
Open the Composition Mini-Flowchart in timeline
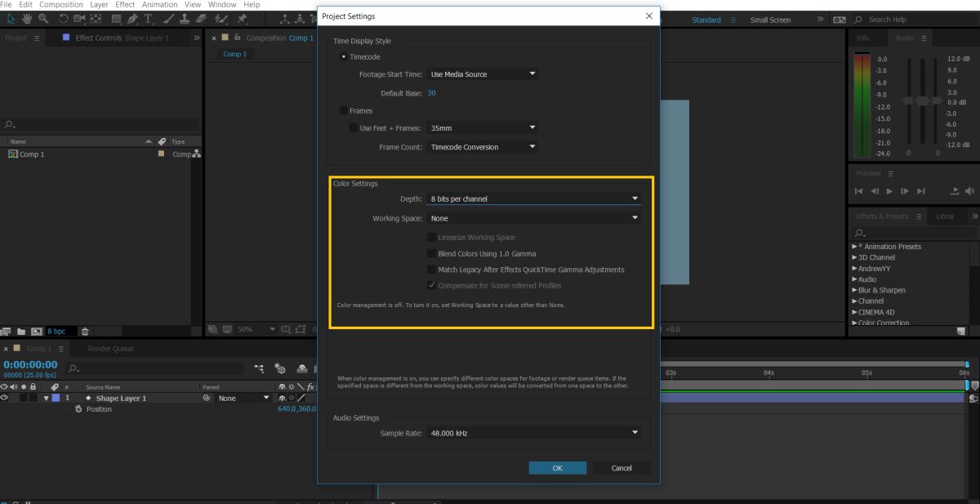pyautogui.click(x=259, y=368)
